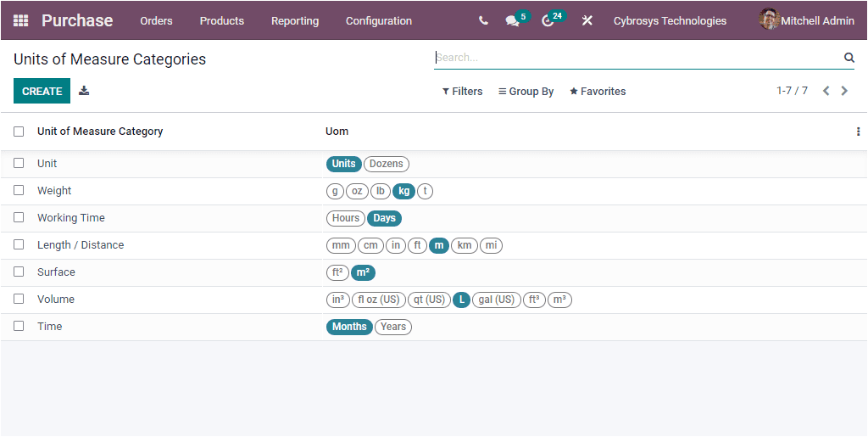
Task: Open the Configuration menu
Action: point(379,20)
